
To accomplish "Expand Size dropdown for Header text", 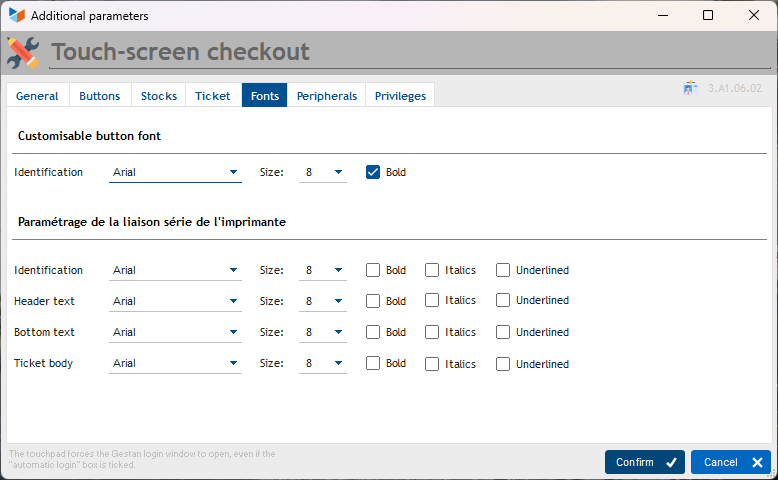I will (323, 301).
